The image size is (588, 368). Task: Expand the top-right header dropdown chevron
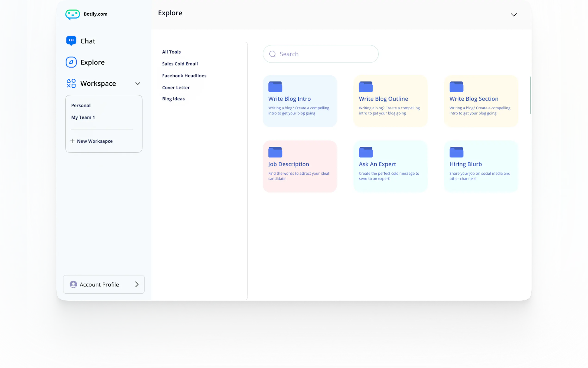[513, 15]
